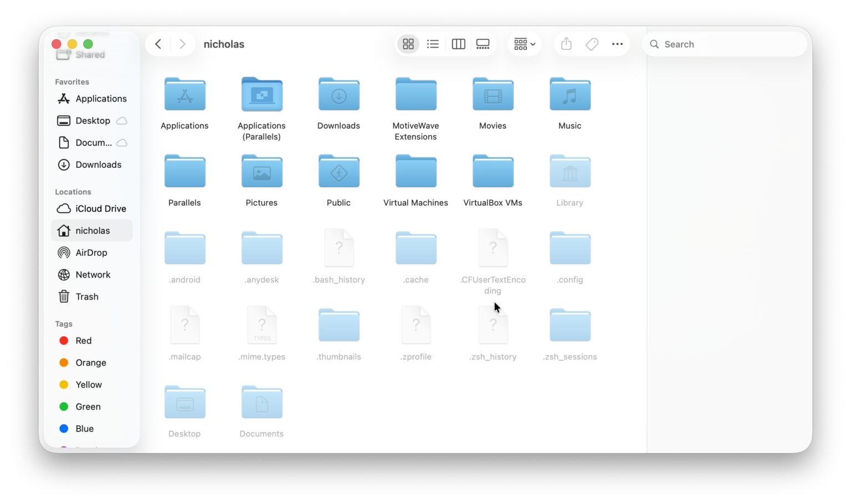Select the Downloads folder icon in the file grid

[x=339, y=94]
